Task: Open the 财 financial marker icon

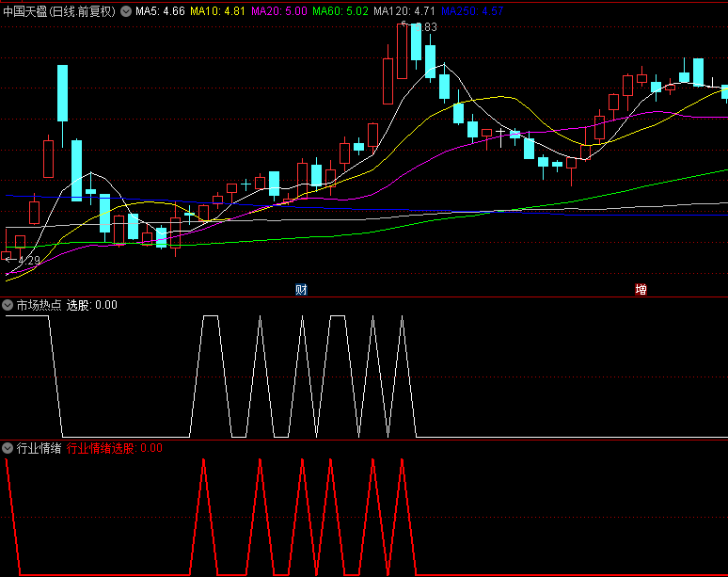Action: click(301, 290)
